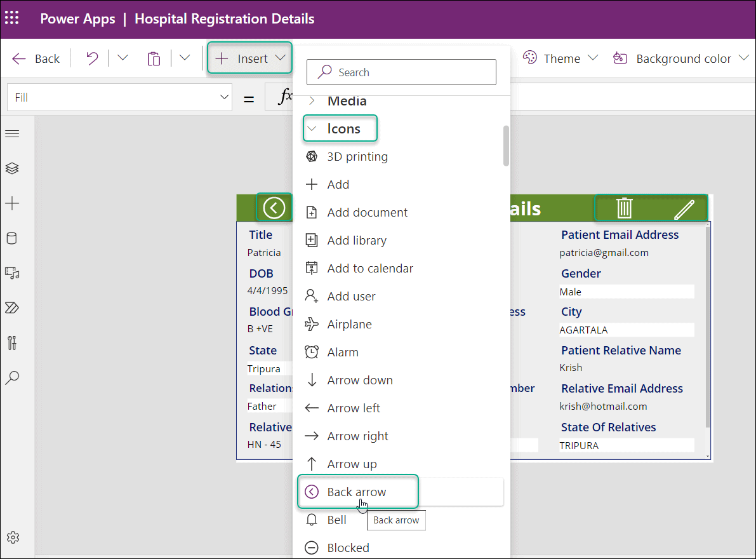
Task: Open Search from the left navigation rail
Action: (x=13, y=377)
